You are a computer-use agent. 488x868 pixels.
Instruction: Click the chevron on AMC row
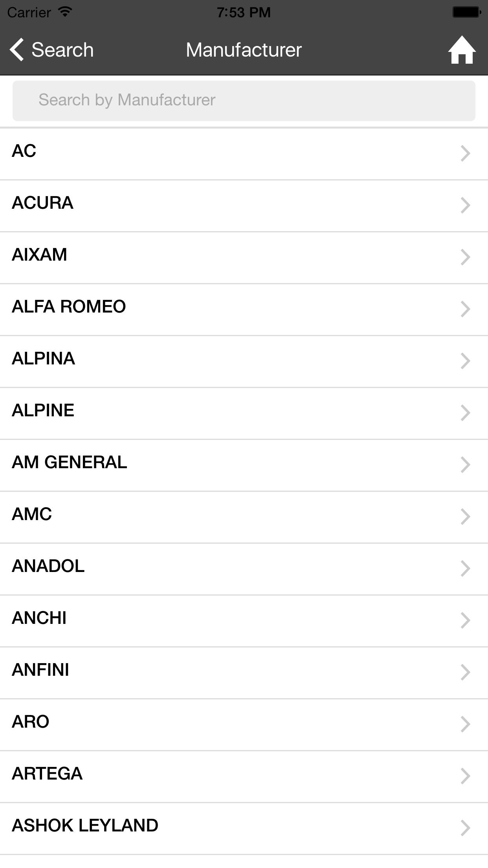coord(465,517)
